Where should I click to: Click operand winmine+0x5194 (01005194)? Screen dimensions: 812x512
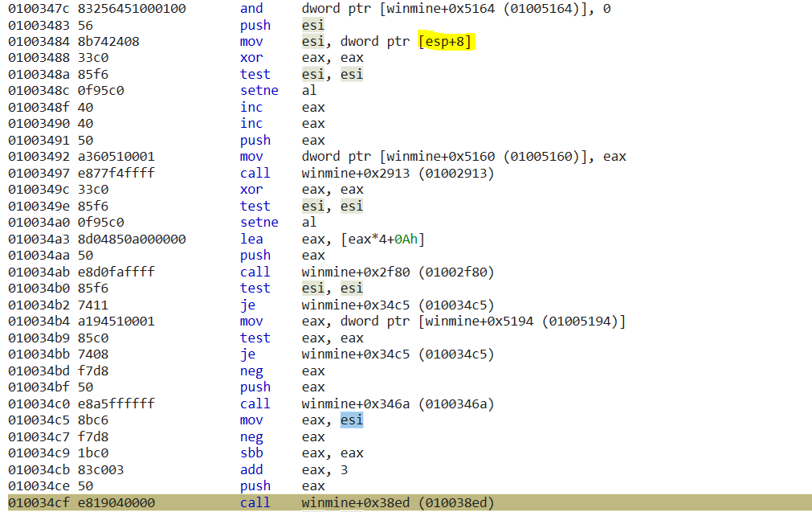coord(521,322)
